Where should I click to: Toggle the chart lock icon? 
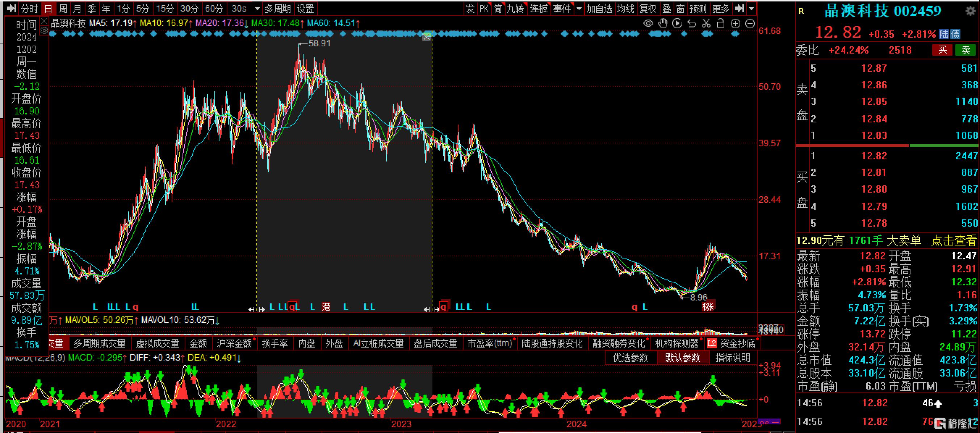point(721,23)
